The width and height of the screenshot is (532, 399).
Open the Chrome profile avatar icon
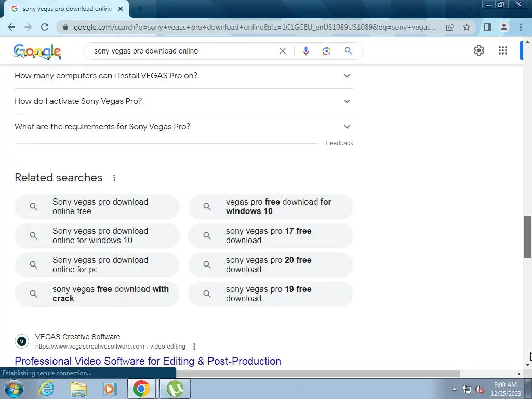[504, 27]
